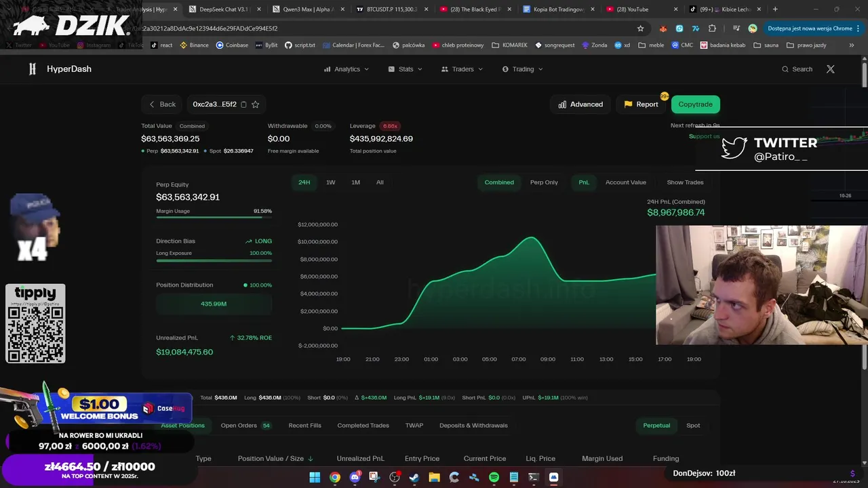Switch the chart to Combined
The width and height of the screenshot is (868, 488).
[499, 182]
